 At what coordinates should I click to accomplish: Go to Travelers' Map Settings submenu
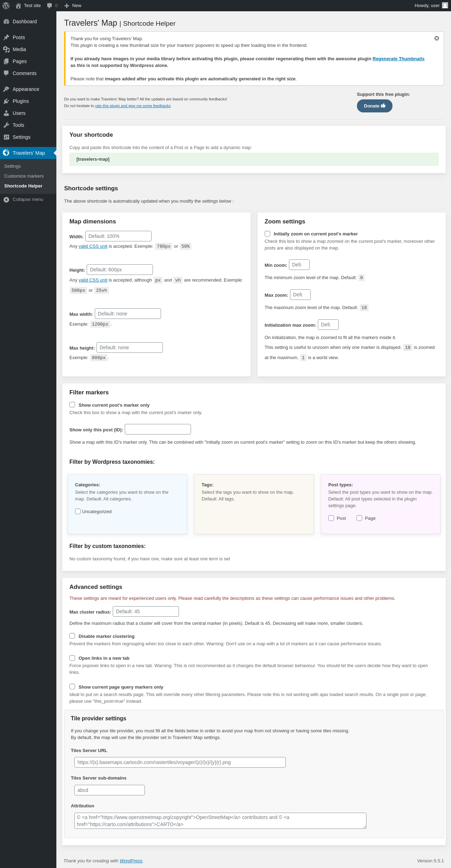click(x=12, y=166)
